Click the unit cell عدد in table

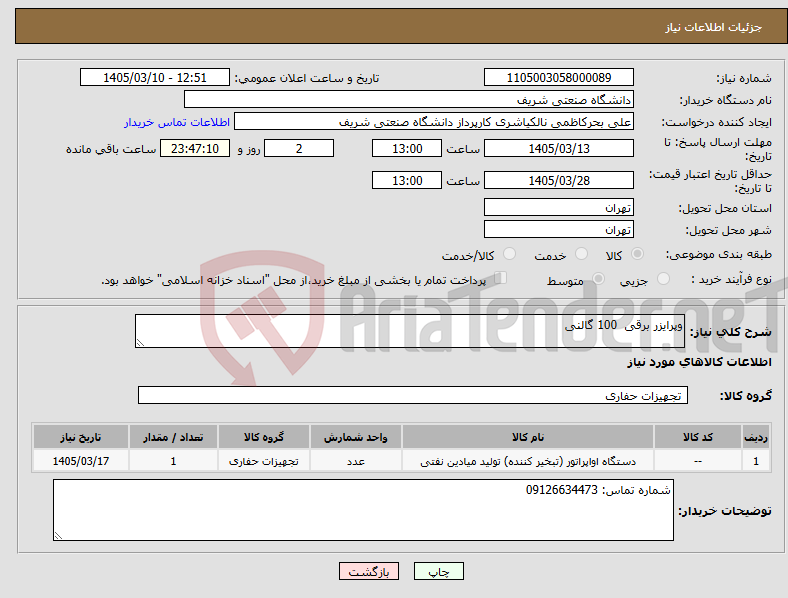click(356, 461)
